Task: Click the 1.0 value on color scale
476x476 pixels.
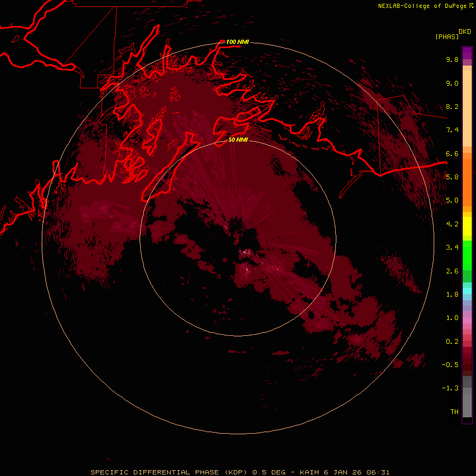Action: point(452,317)
